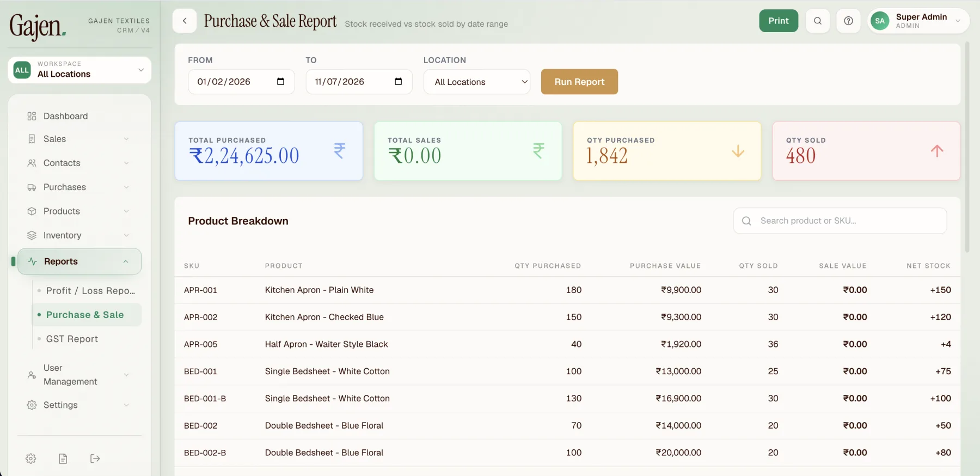The image size is (980, 476).
Task: Expand the Inventory menu chevron
Action: click(x=126, y=235)
